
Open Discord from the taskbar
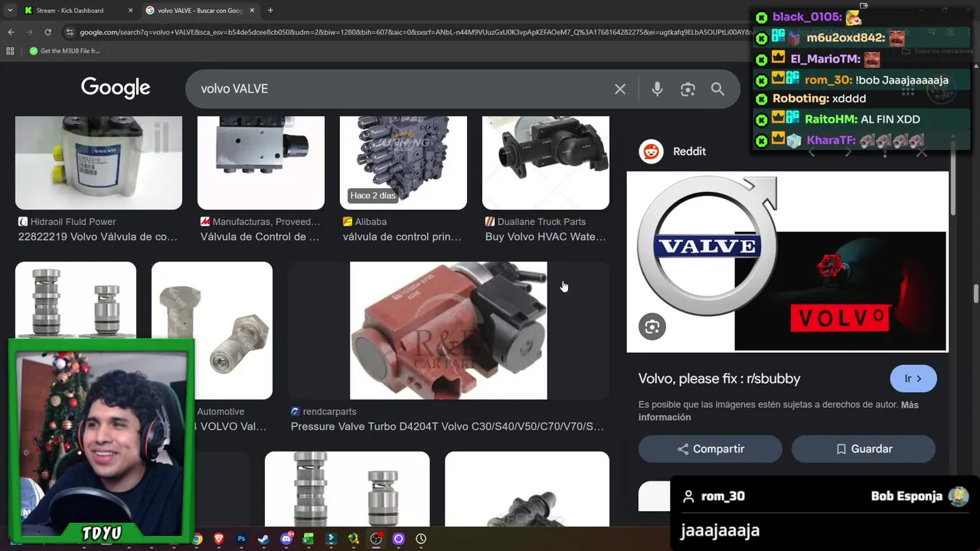tap(286, 539)
